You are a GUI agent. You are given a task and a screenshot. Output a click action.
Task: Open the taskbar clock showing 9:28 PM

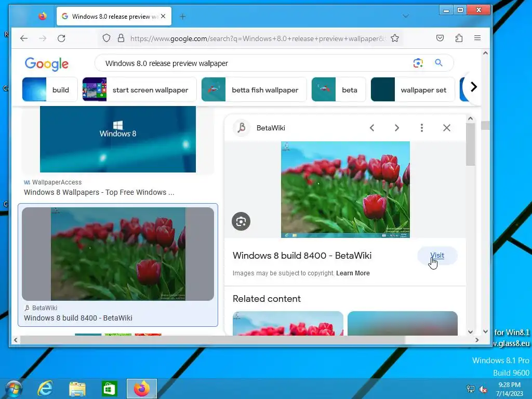(x=510, y=389)
